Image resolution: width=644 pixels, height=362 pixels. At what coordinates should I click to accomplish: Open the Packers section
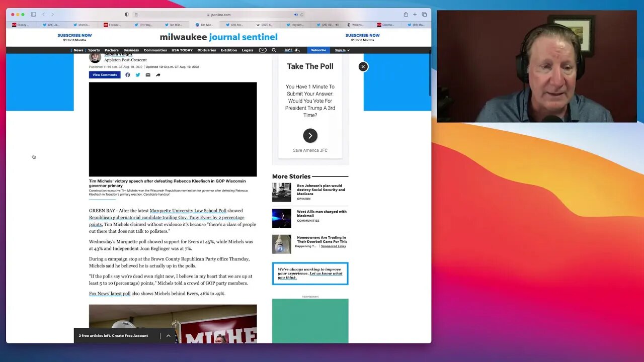pyautogui.click(x=112, y=50)
